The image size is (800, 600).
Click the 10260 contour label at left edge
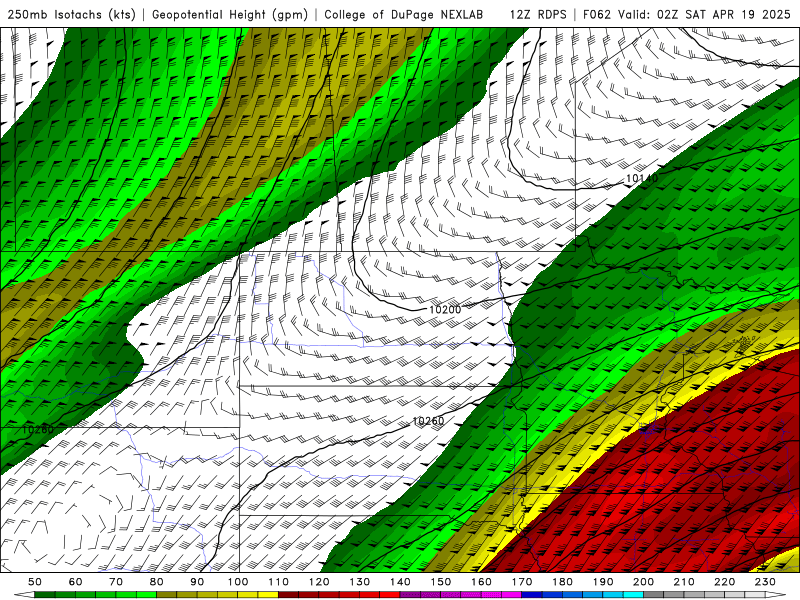(38, 430)
